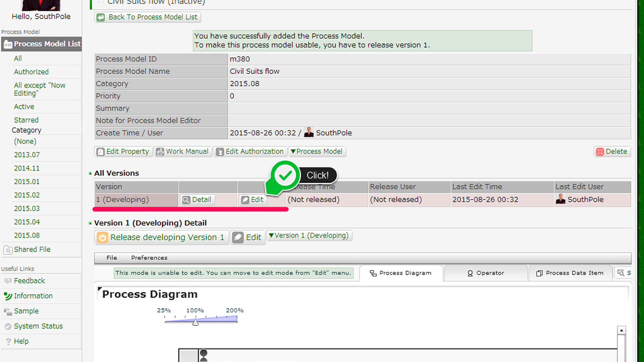Edit version 1 in the versions table

252,200
